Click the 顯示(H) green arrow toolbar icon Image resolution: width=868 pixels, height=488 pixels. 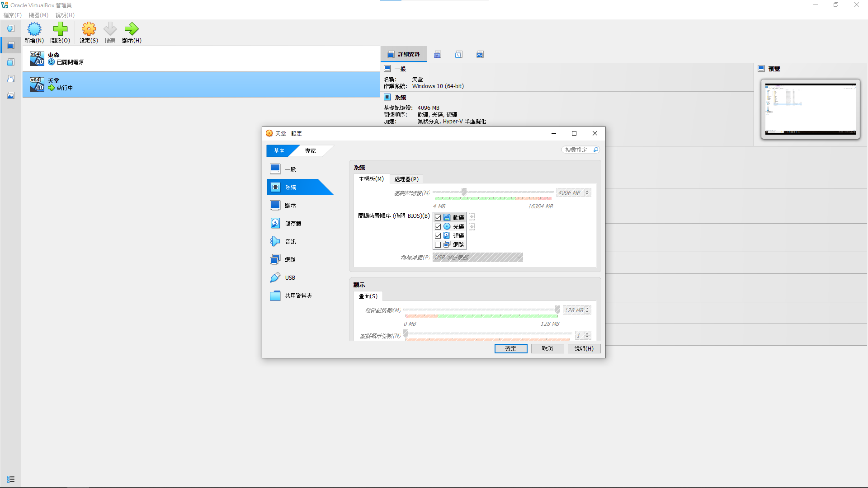[132, 33]
